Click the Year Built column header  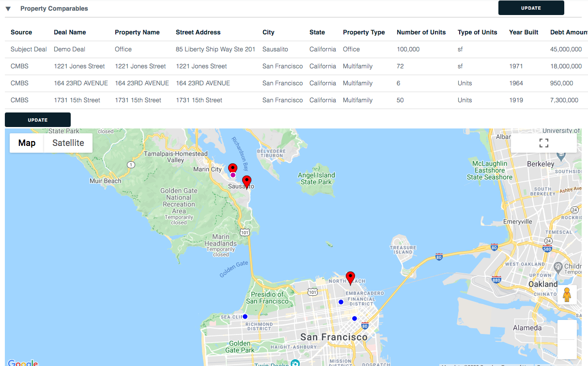tap(524, 32)
